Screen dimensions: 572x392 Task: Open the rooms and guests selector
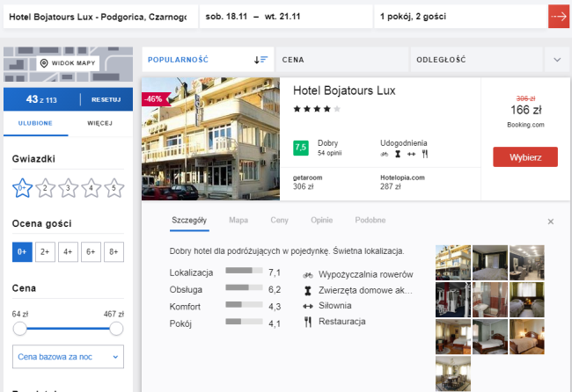(x=457, y=16)
